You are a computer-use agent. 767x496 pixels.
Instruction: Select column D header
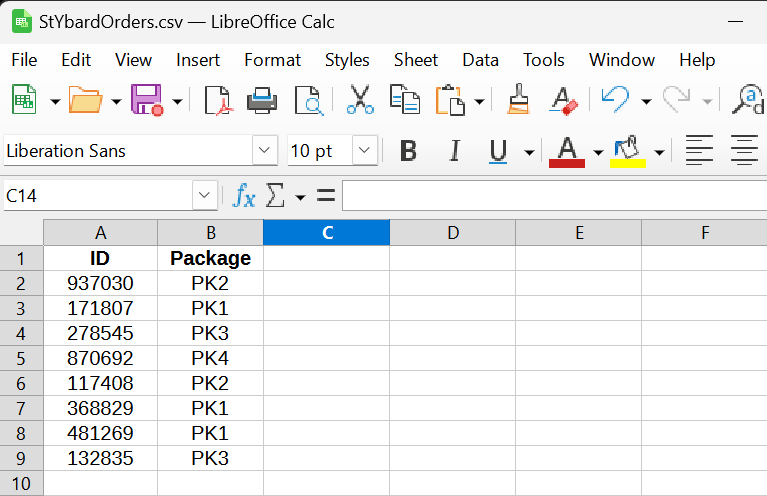tap(452, 232)
